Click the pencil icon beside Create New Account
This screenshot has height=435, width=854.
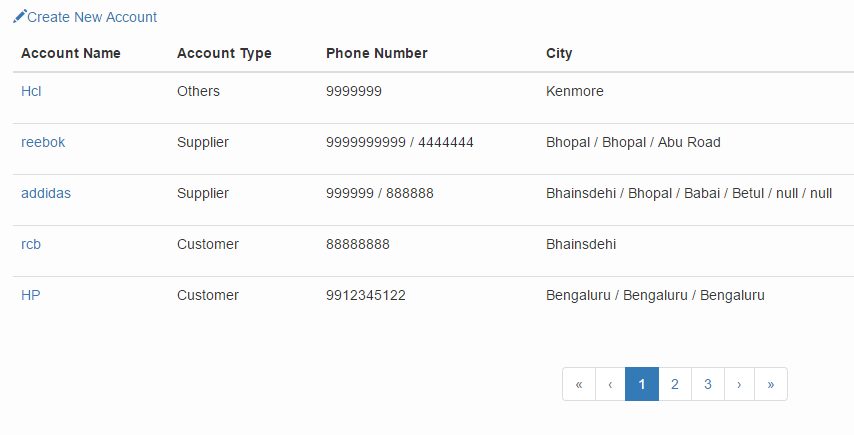(x=19, y=17)
